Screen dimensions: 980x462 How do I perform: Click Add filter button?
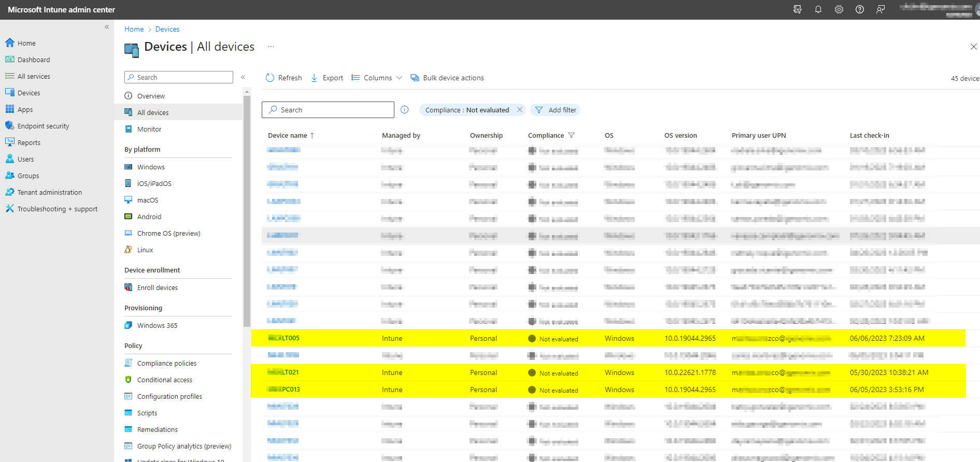(x=555, y=110)
